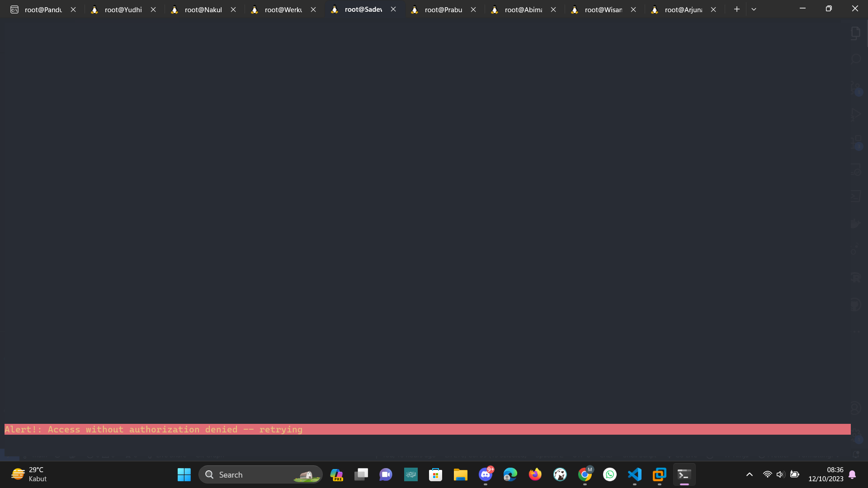Close the root@Prabu tab
This screenshot has height=488, width=868.
pyautogui.click(x=473, y=9)
